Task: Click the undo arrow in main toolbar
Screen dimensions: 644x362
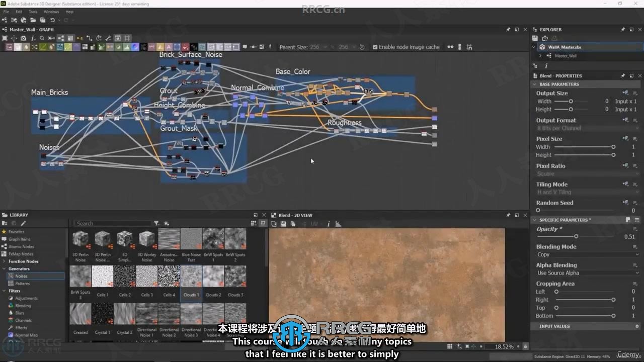Action: point(52,20)
